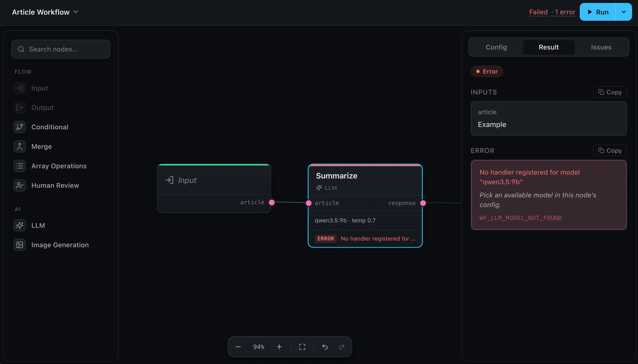Open the Issues tab
Viewport: 638px width, 364px height.
point(601,47)
